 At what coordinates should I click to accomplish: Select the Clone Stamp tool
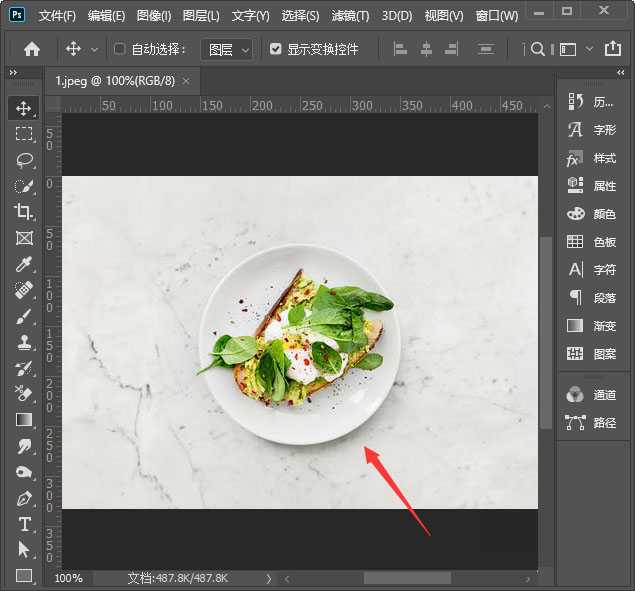[x=24, y=342]
